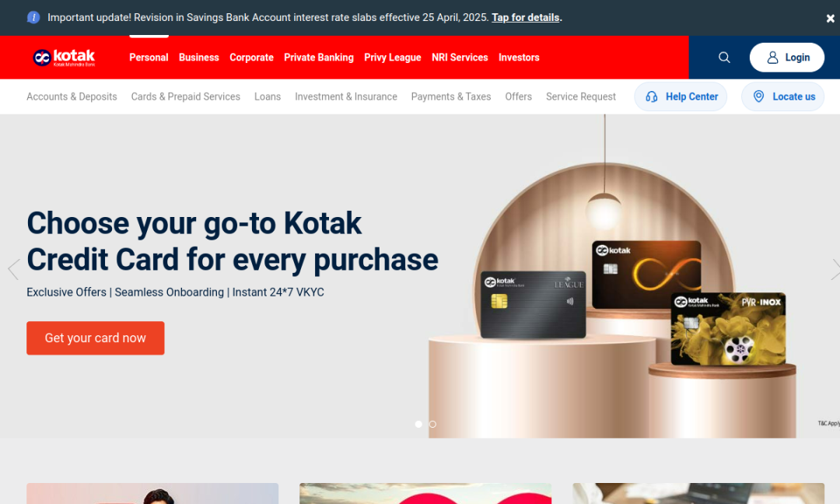
Task: Click the map pin Locate us icon
Action: pos(758,96)
